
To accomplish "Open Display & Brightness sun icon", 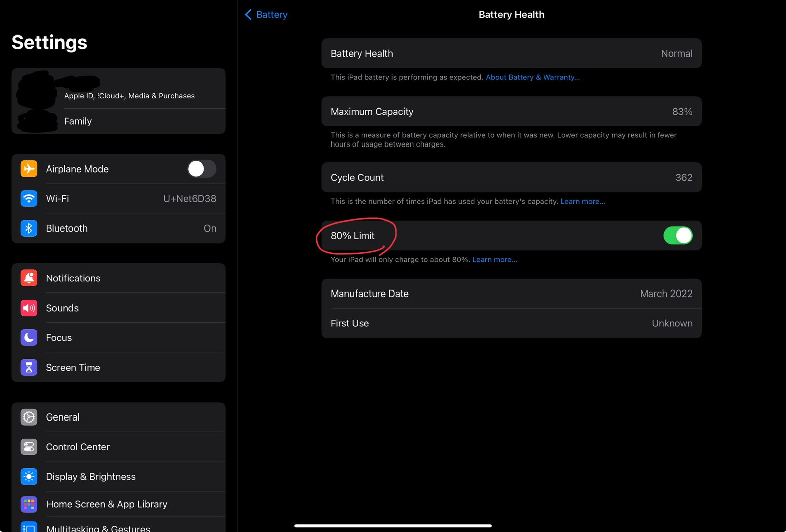I will tap(29, 477).
